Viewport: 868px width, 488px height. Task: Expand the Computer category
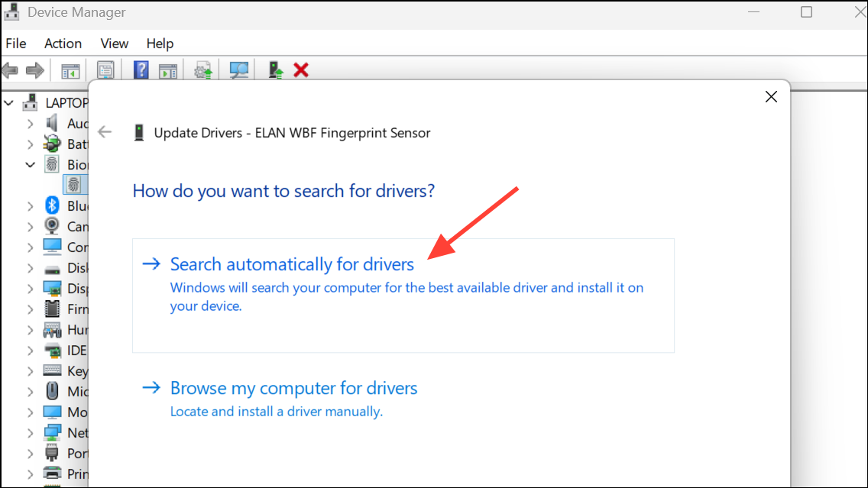(31, 247)
